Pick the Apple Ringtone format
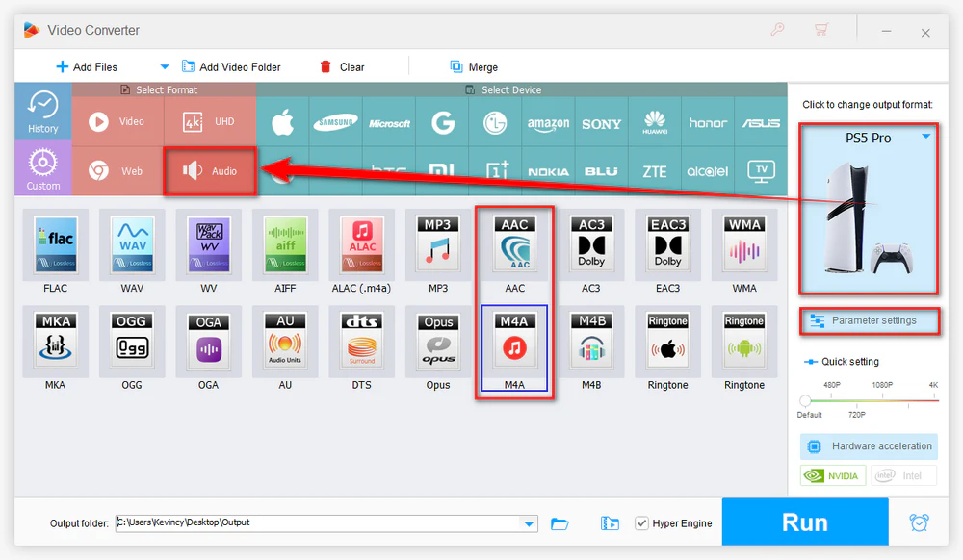Screen dimensions: 963x560 point(667,342)
